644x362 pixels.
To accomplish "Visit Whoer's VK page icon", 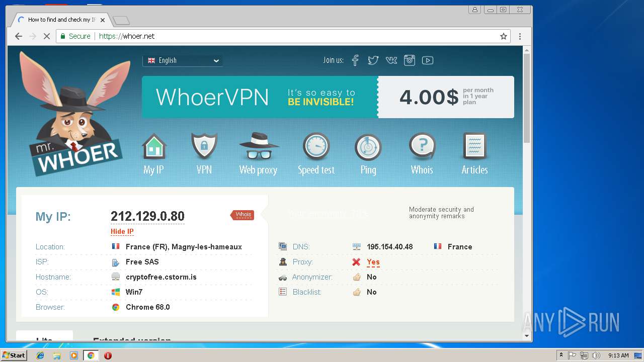I will pyautogui.click(x=391, y=60).
